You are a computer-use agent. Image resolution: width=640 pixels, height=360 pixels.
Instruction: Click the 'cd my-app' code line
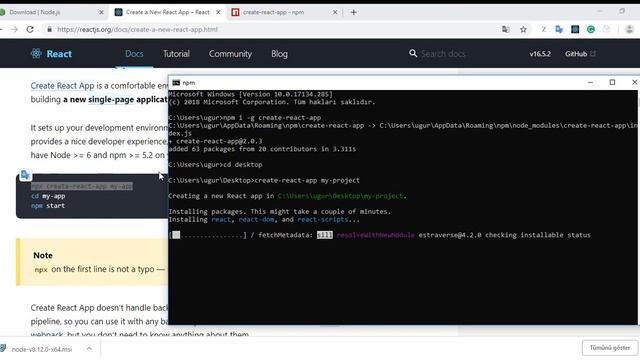48,196
